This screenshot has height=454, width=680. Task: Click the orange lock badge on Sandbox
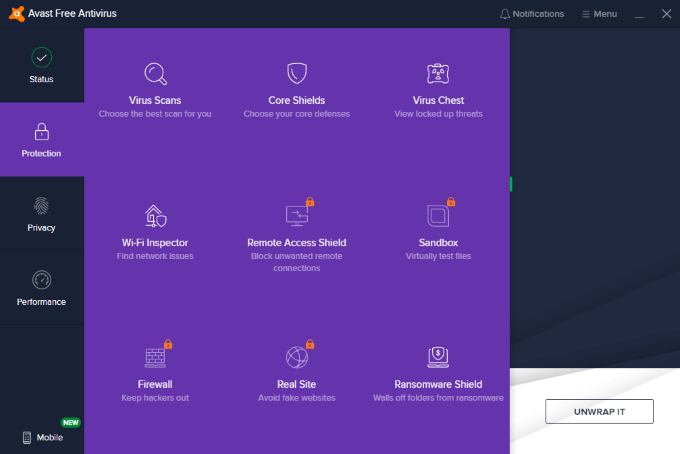451,202
